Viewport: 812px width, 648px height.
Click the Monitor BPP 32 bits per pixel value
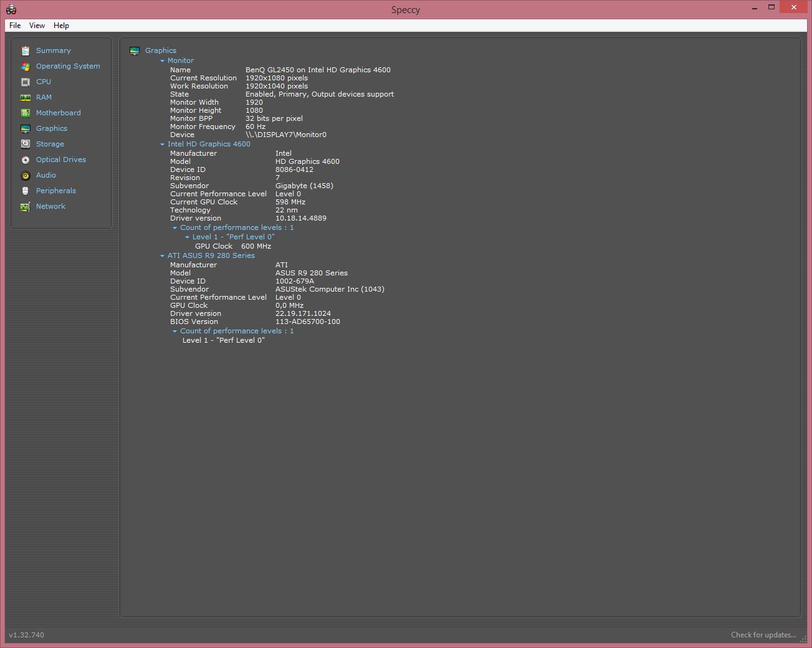(x=274, y=118)
